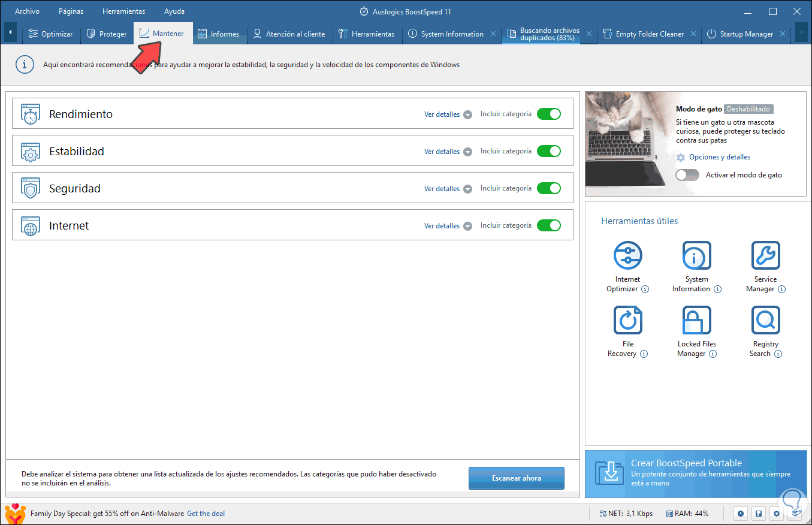The width and height of the screenshot is (812, 525).
Task: Click the BoostSpeed Portable download icon
Action: click(x=609, y=473)
